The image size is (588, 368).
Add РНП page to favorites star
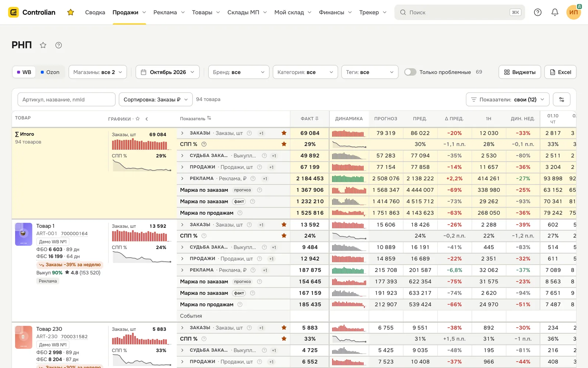(43, 45)
